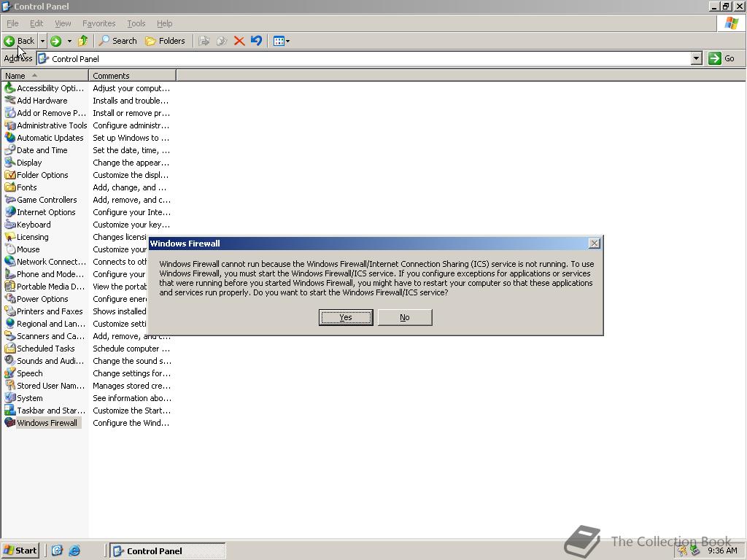Open the File menu
The image size is (747, 560).
12,23
